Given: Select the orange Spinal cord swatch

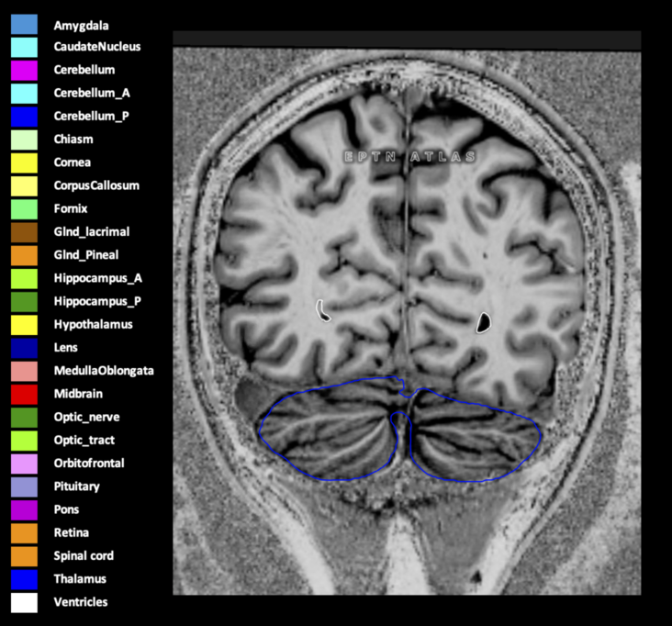Looking at the screenshot, I should [24, 556].
